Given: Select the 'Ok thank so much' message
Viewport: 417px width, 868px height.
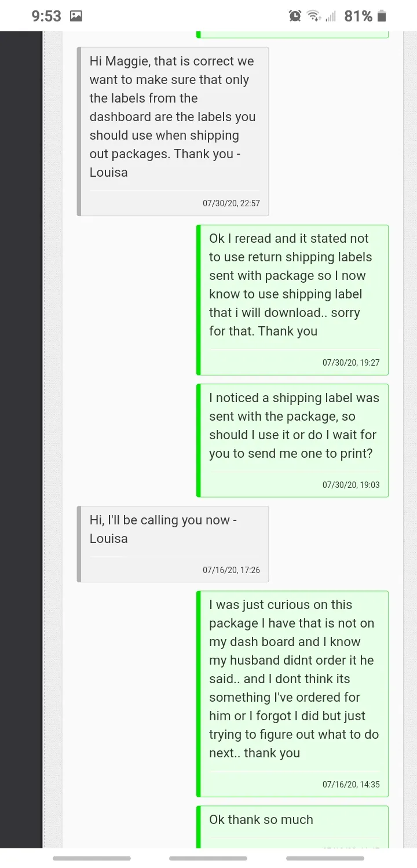Looking at the screenshot, I should point(292,826).
